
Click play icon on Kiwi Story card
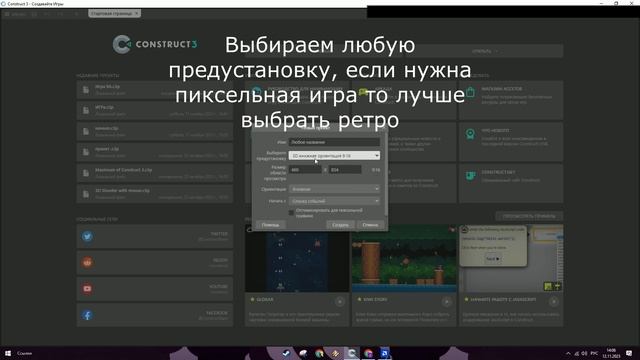[x=447, y=302]
